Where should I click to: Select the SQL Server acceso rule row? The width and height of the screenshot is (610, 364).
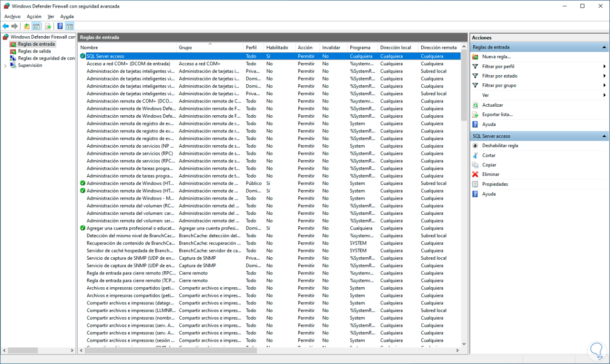pyautogui.click(x=270, y=56)
